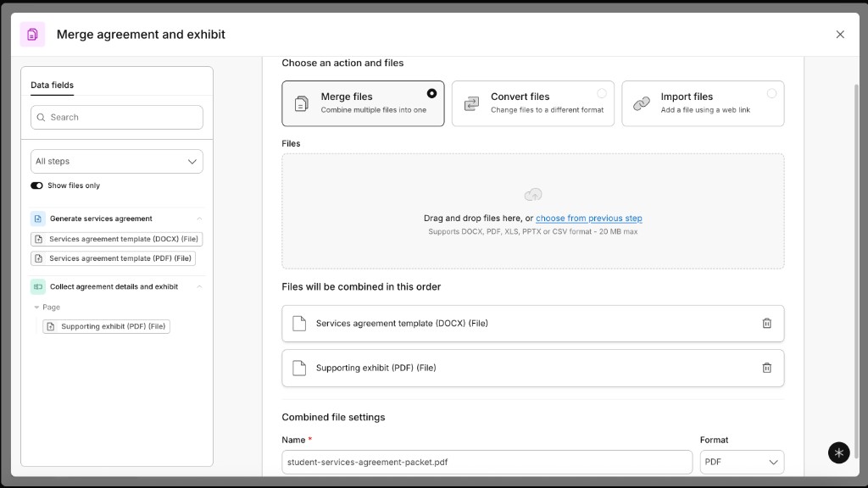Open the choose from previous step link
This screenshot has width=868, height=488.
(589, 219)
